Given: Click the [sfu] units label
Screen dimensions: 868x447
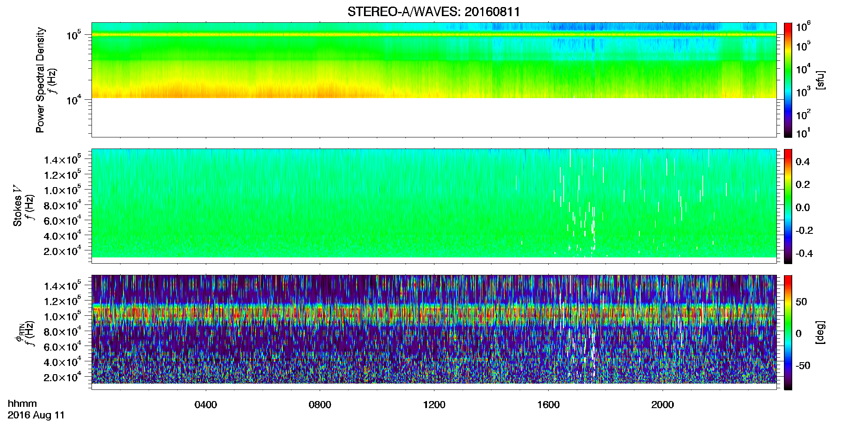Looking at the screenshot, I should 821,80.
